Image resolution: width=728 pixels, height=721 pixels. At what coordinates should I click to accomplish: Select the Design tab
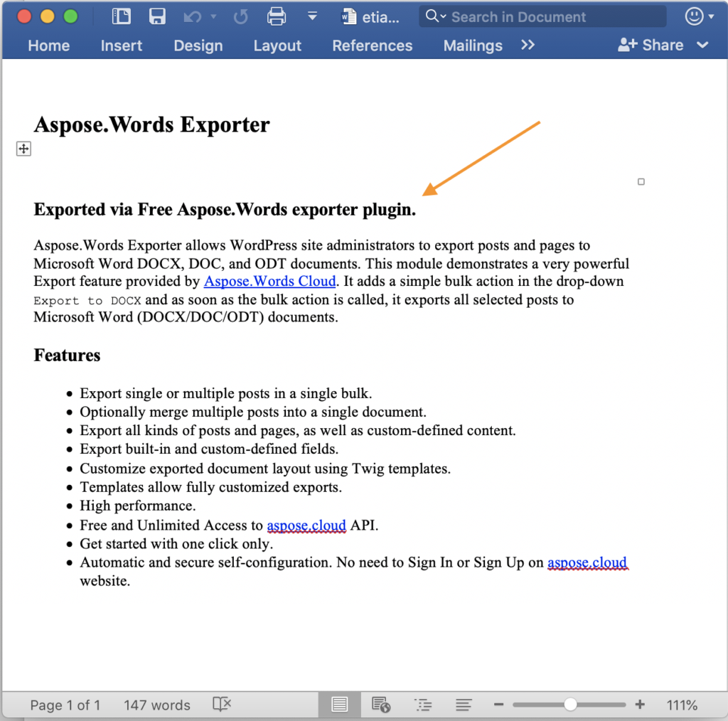coord(198,46)
